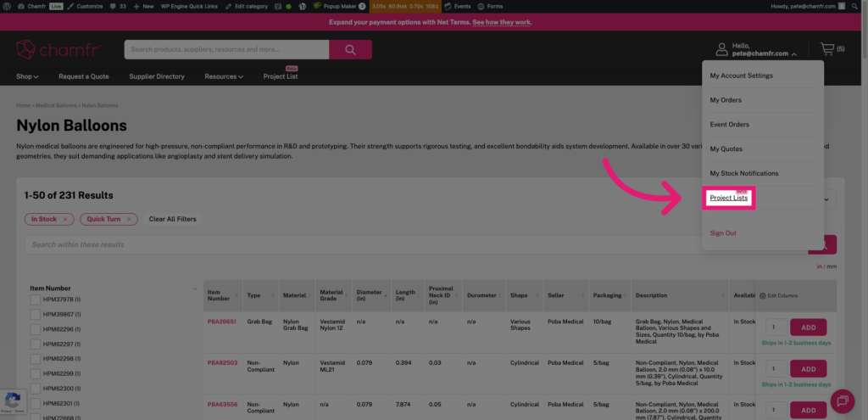Click the WordPress logo in the admin bar

(7, 6)
